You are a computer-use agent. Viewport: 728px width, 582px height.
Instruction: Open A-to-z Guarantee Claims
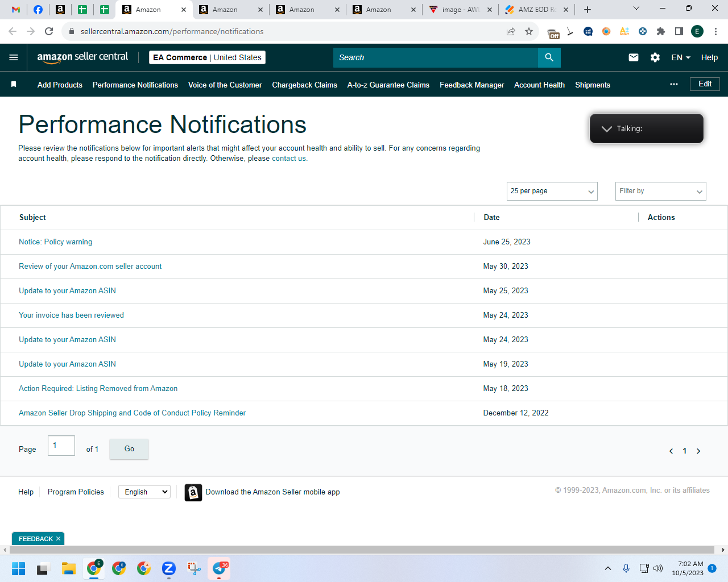[388, 85]
